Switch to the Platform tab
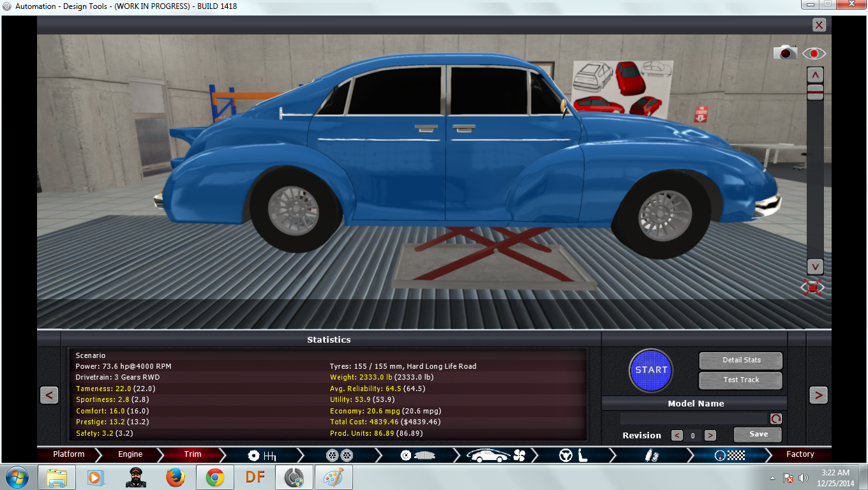868x490 pixels. point(69,454)
